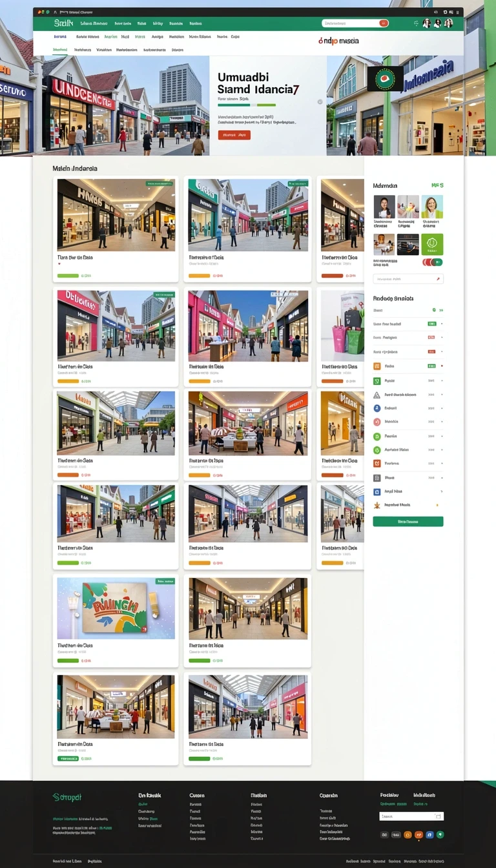Open the pink and green shopping bags thumbnail
The image size is (496, 868).
342,325
